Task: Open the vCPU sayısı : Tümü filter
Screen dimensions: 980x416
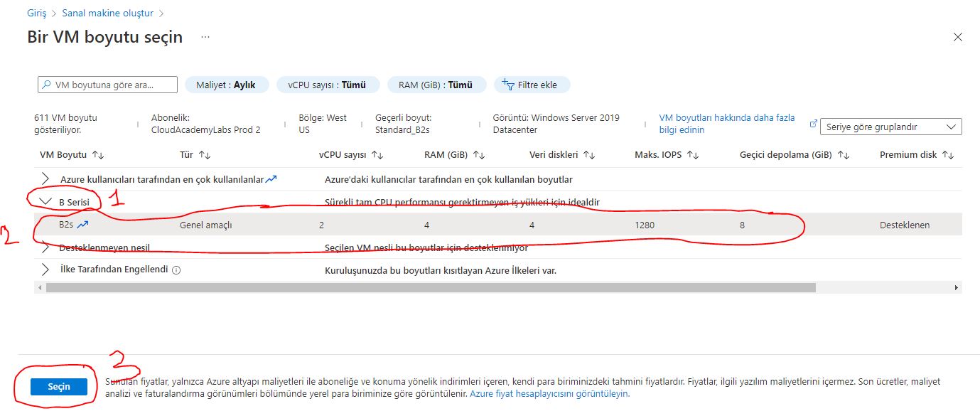Action: click(x=328, y=85)
